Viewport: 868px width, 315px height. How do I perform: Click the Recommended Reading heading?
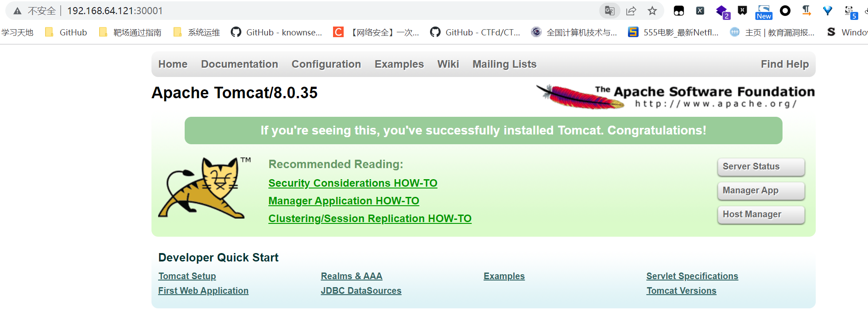[336, 164]
